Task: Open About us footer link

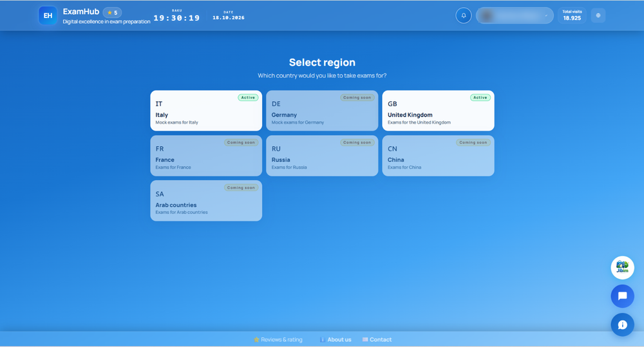Action: point(336,340)
